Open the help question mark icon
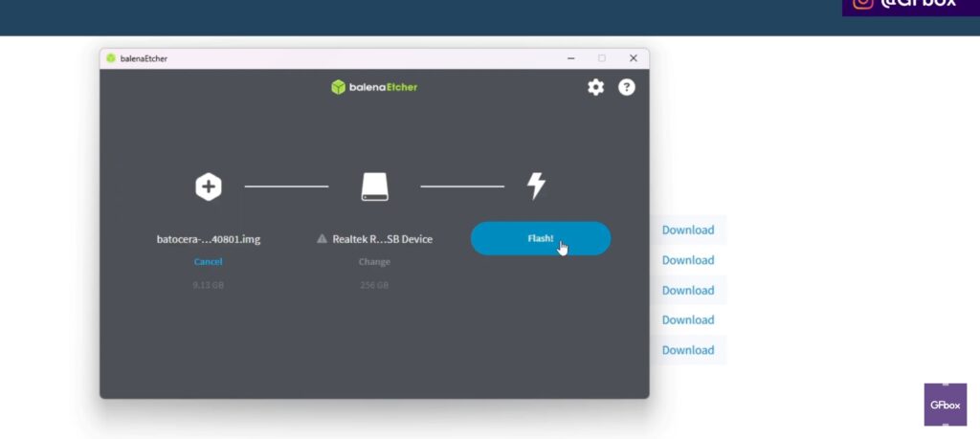The height and width of the screenshot is (439, 980). 627,87
